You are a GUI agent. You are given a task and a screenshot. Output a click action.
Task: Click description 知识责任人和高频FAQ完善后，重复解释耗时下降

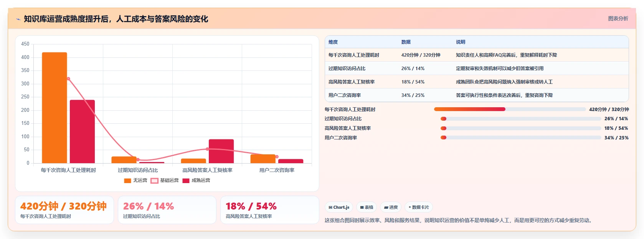pyautogui.click(x=507, y=55)
